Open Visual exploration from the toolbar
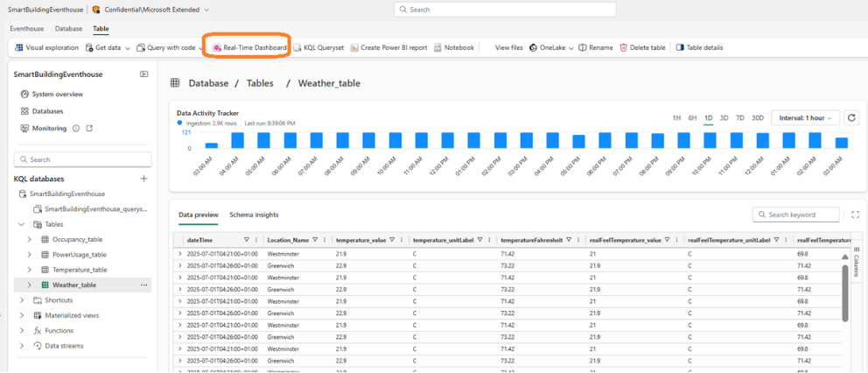 coord(47,47)
